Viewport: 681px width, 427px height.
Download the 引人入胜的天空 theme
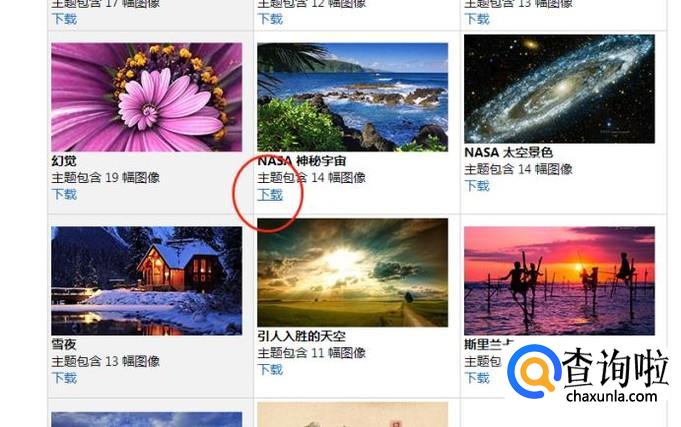pos(270,370)
